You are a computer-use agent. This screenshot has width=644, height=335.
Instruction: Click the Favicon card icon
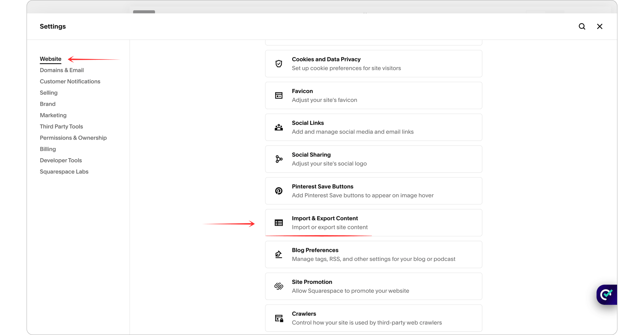(278, 95)
